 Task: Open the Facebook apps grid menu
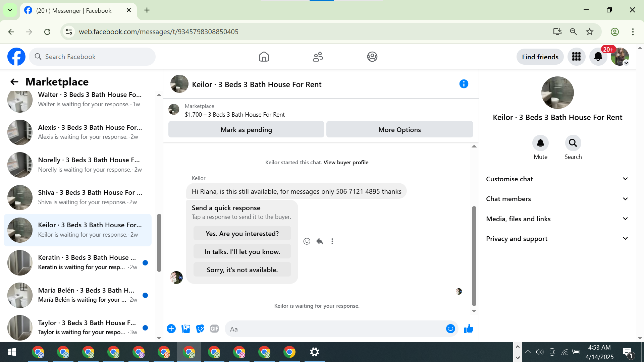point(576,57)
